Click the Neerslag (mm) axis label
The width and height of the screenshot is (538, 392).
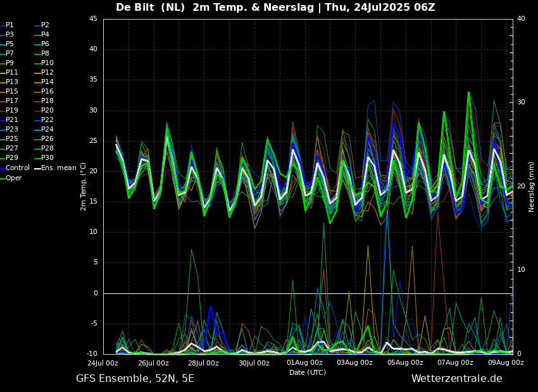pyautogui.click(x=532, y=186)
